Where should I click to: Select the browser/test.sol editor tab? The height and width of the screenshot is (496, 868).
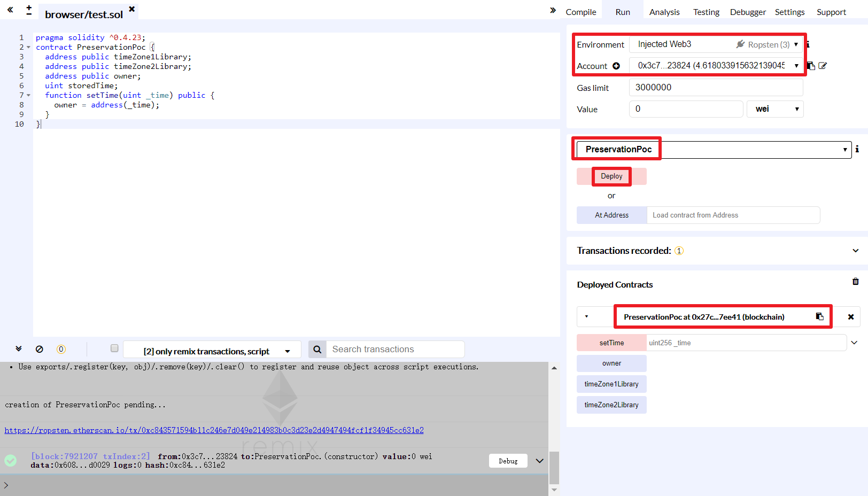point(84,14)
